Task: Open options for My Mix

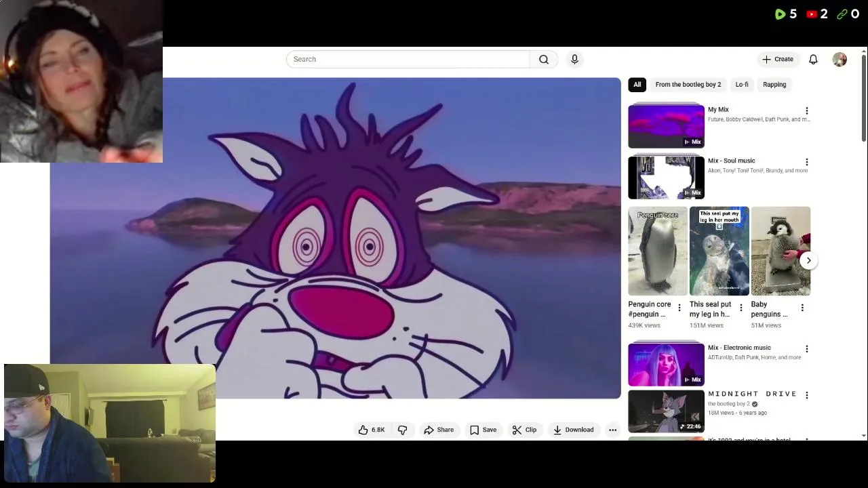Action: click(806, 110)
